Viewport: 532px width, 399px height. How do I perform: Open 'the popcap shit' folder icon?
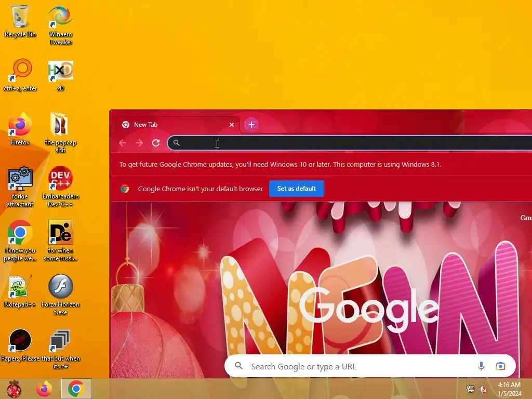click(x=60, y=132)
